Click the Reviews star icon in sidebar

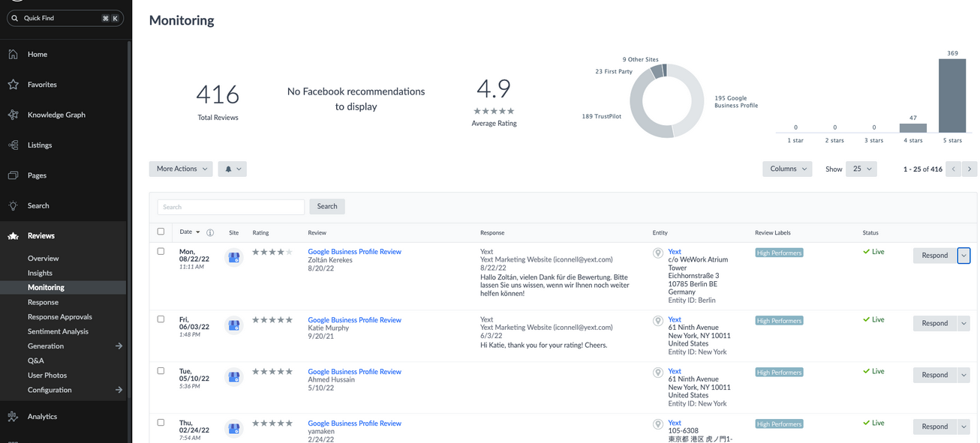(x=13, y=235)
